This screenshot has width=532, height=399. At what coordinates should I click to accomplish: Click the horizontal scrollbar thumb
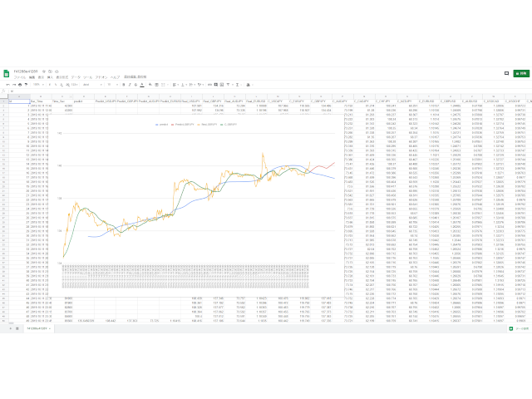[x=12, y=323]
